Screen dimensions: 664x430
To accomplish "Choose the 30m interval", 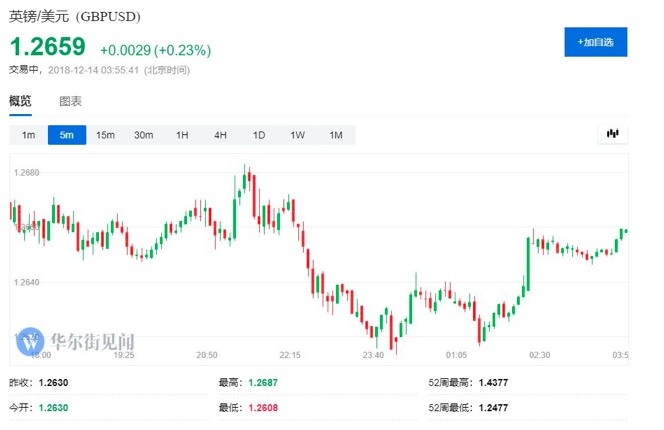I will [144, 135].
